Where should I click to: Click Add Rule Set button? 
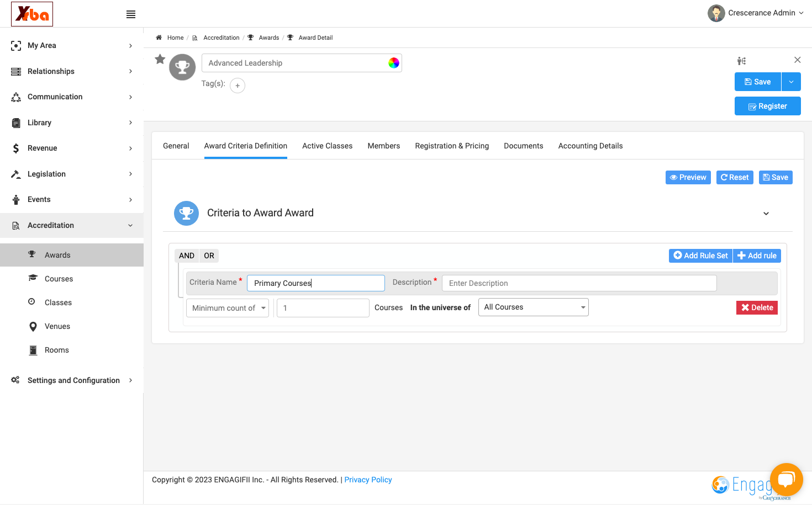pos(700,256)
